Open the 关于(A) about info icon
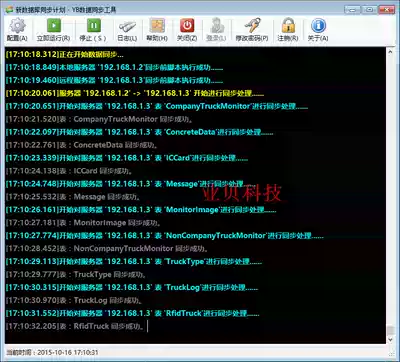The width and height of the screenshot is (400, 362). [318, 25]
